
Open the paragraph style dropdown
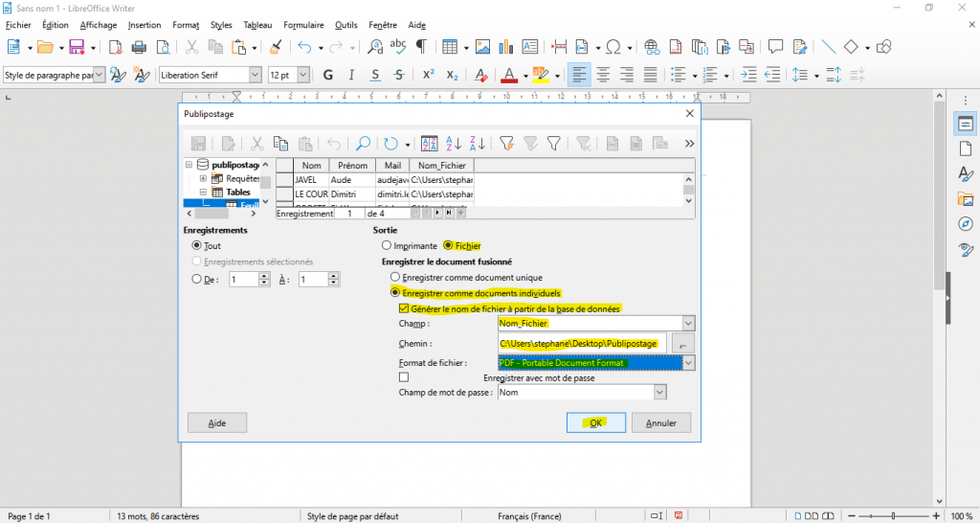pyautogui.click(x=100, y=75)
